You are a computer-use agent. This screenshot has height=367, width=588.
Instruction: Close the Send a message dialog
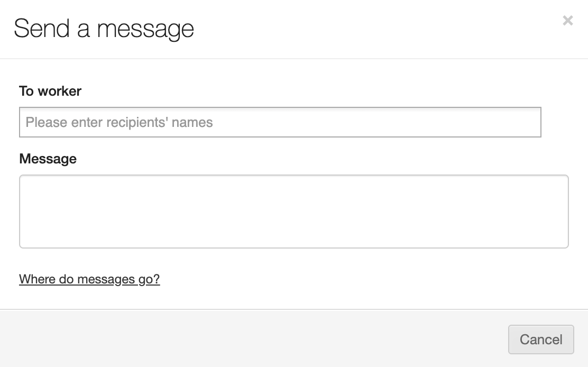click(x=567, y=21)
